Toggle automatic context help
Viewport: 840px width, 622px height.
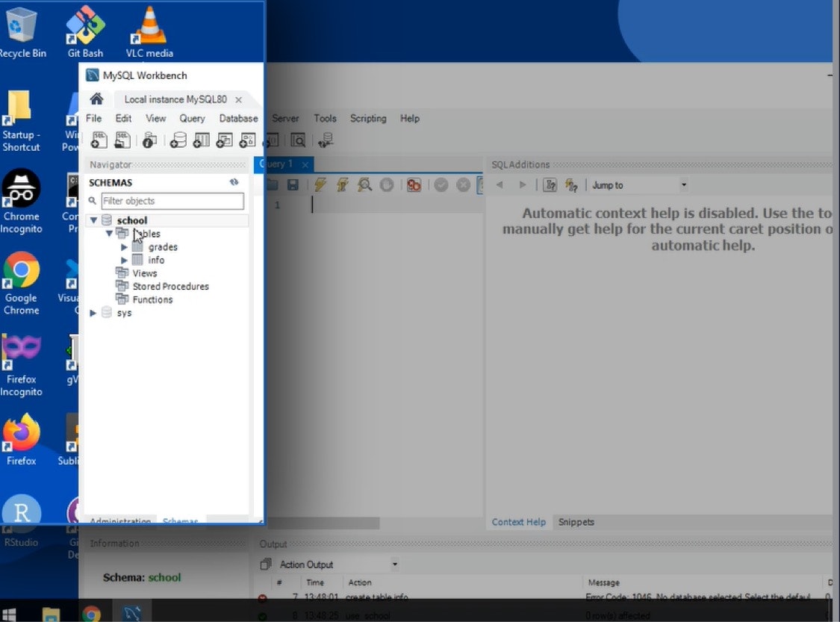coord(572,185)
